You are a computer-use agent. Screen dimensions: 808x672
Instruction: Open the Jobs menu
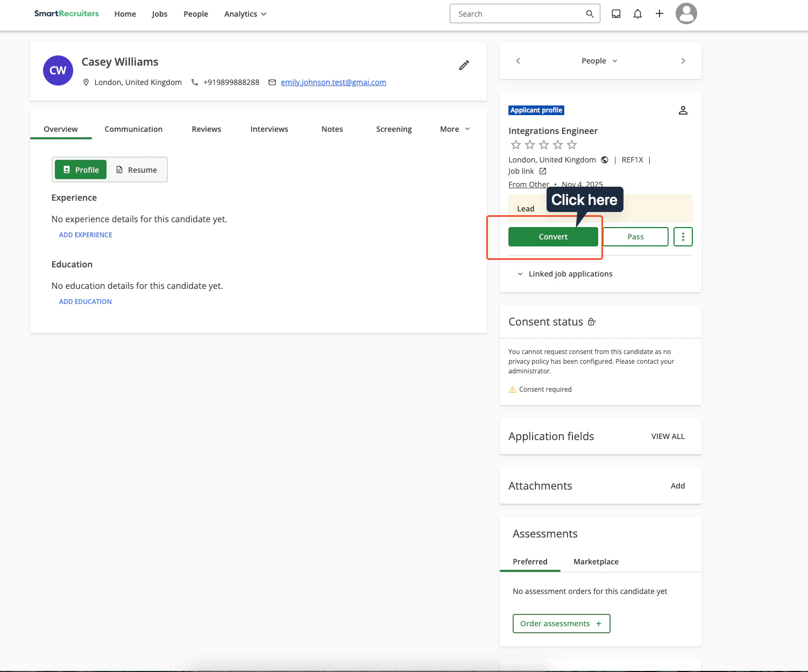tap(160, 14)
